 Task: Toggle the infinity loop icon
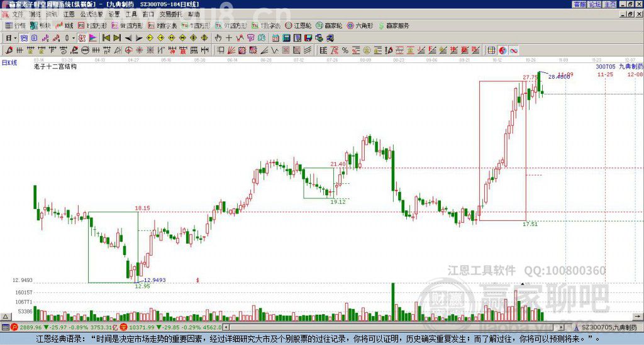coord(513,50)
